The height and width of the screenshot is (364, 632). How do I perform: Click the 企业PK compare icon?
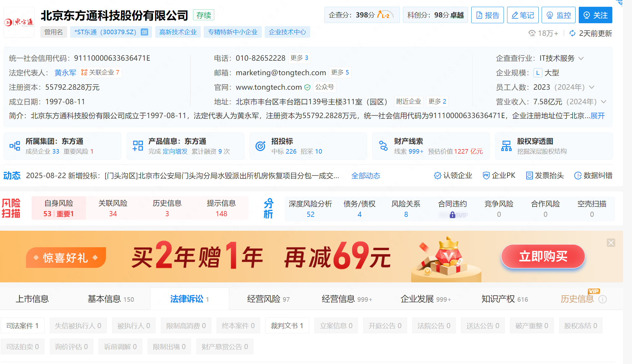click(x=486, y=176)
